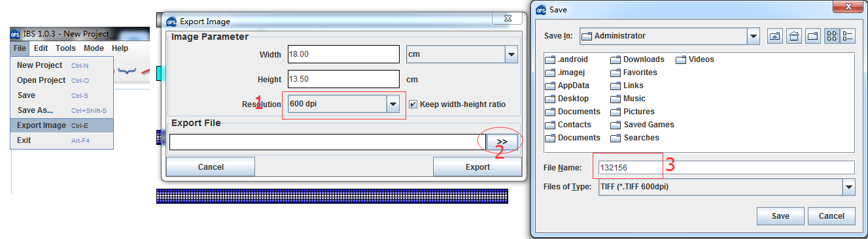The width and height of the screenshot is (868, 239).
Task: Click the Save button in dialog
Action: tap(780, 216)
